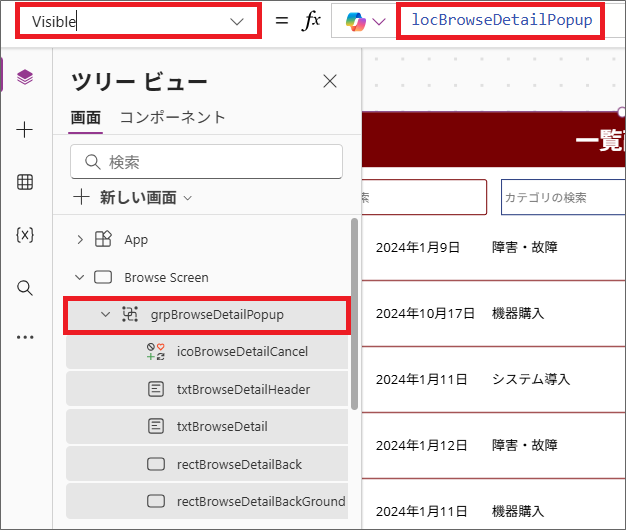Click the formula bar locBrowseDetailPopup text
Screen dimensions: 626x530
(x=501, y=21)
